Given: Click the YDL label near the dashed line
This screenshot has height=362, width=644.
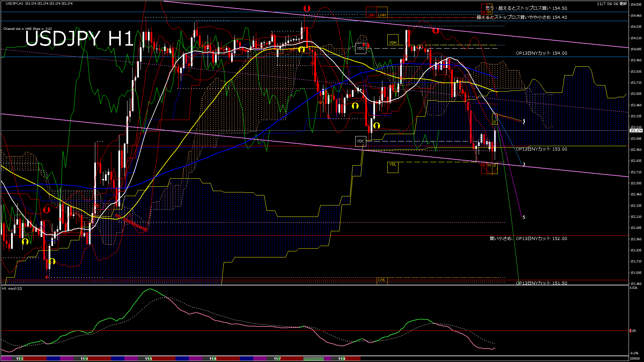Looking at the screenshot, I should coord(392,164).
